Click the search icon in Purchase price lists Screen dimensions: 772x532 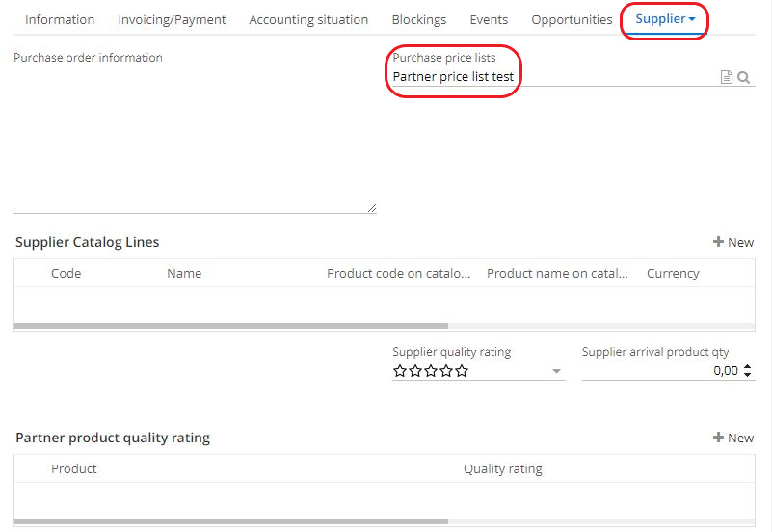[744, 77]
